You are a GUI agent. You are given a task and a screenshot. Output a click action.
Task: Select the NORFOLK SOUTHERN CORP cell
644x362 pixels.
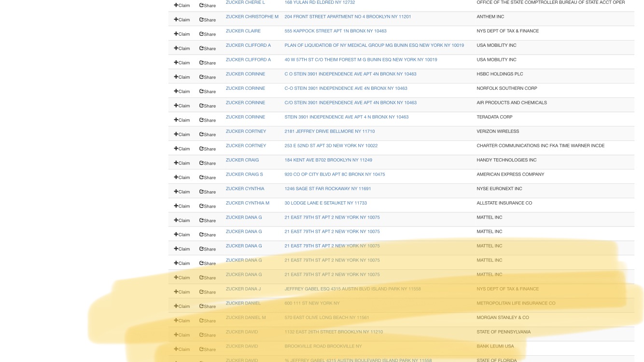507,88
